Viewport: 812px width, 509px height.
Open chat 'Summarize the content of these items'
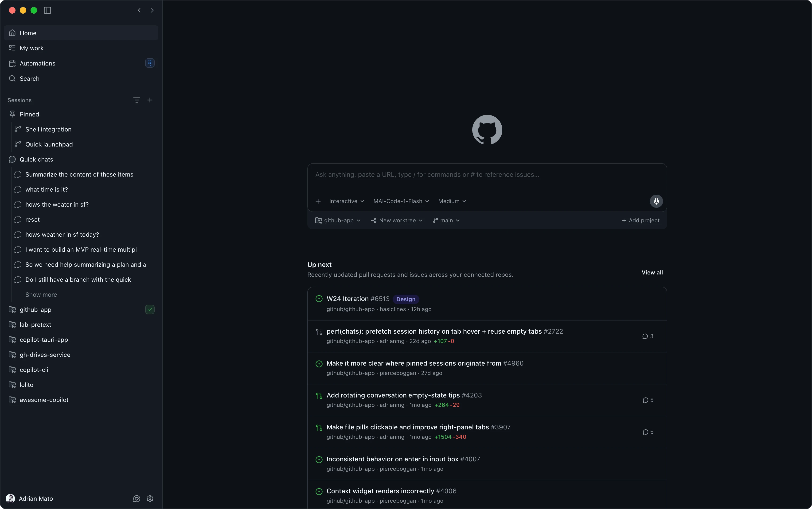tap(81, 174)
